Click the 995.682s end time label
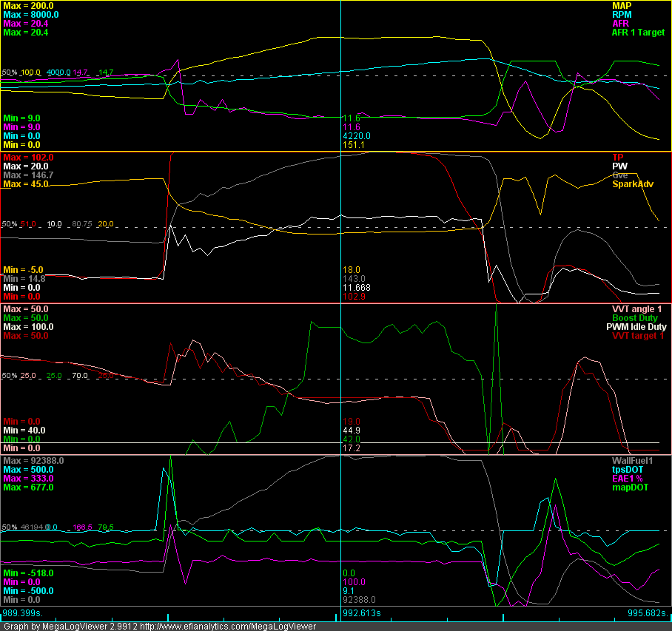The height and width of the screenshot is (631, 672). coord(648,613)
